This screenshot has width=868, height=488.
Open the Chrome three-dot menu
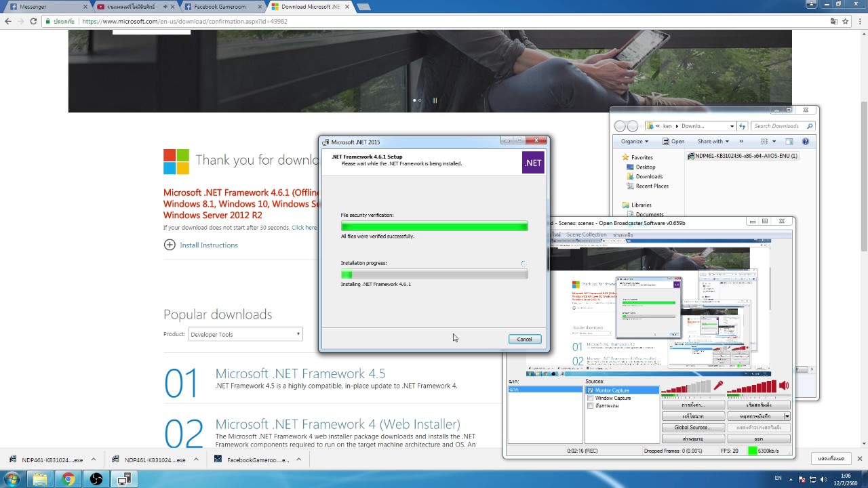pyautogui.click(x=859, y=21)
